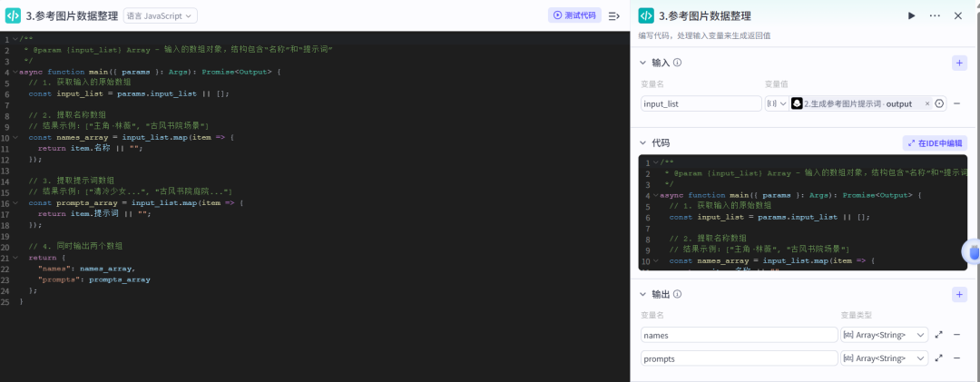Click the description 编写代码，处理输入变量来生成返回值
The image size is (980, 382).
pyautogui.click(x=704, y=36)
